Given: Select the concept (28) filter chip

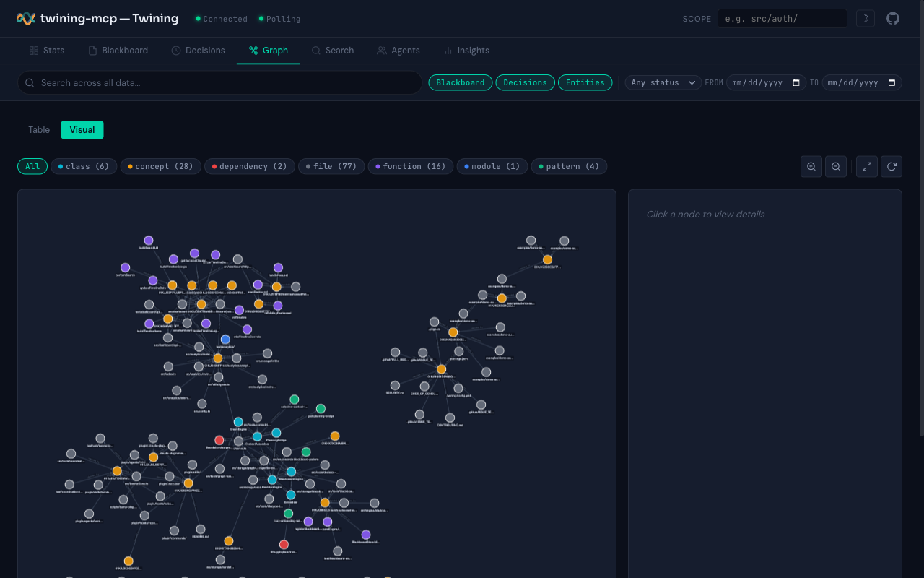Looking at the screenshot, I should coord(160,166).
